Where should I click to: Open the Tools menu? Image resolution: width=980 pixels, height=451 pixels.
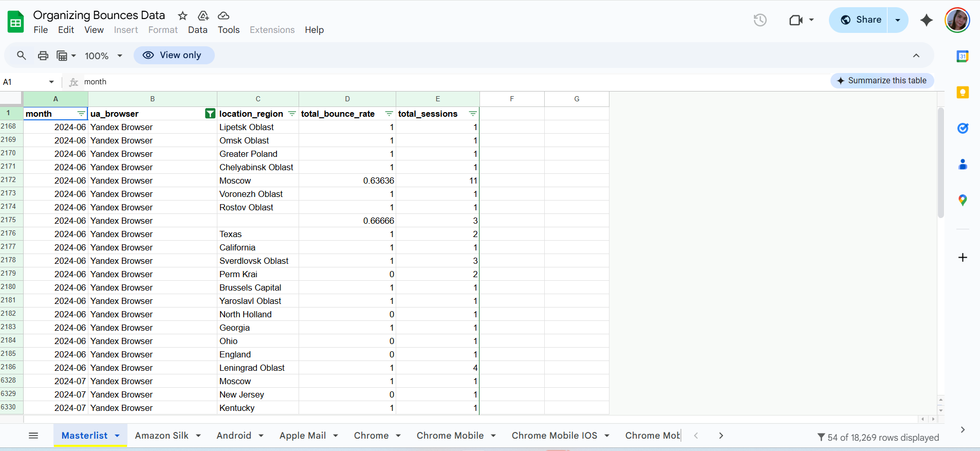(229, 30)
